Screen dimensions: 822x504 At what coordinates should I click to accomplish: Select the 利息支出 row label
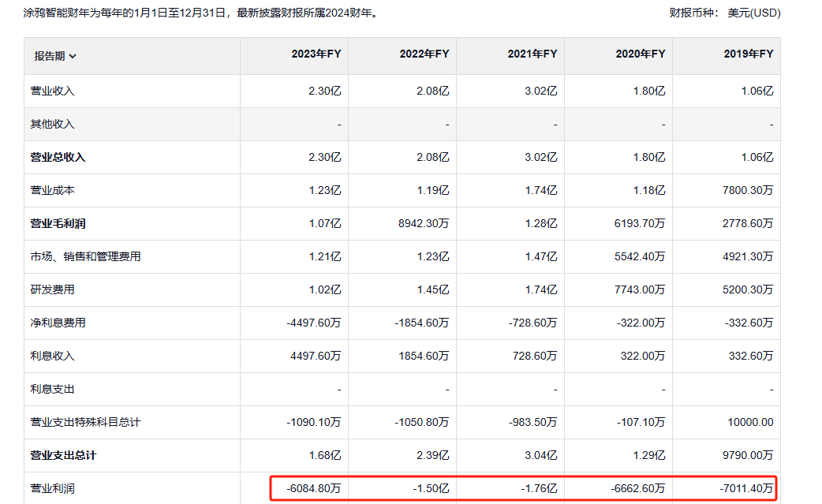[52, 390]
